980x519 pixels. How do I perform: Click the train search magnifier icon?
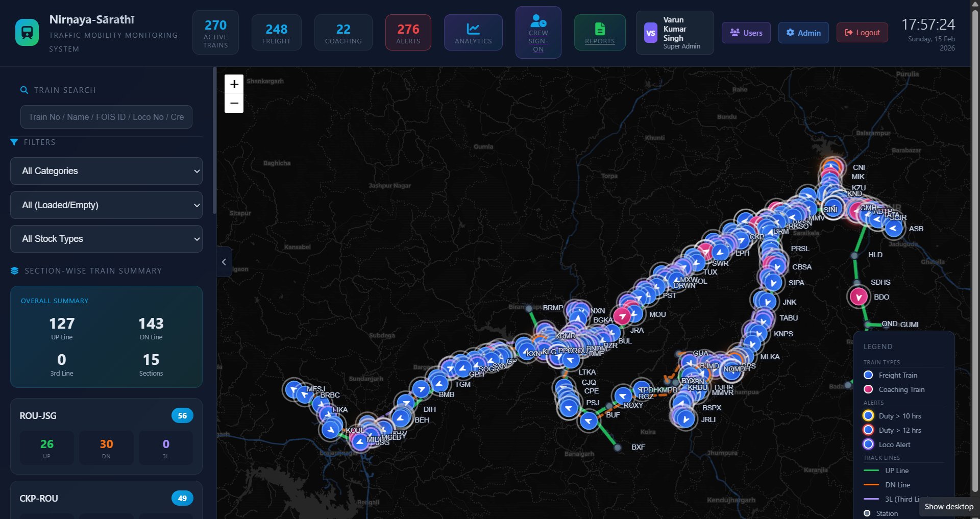tap(24, 90)
